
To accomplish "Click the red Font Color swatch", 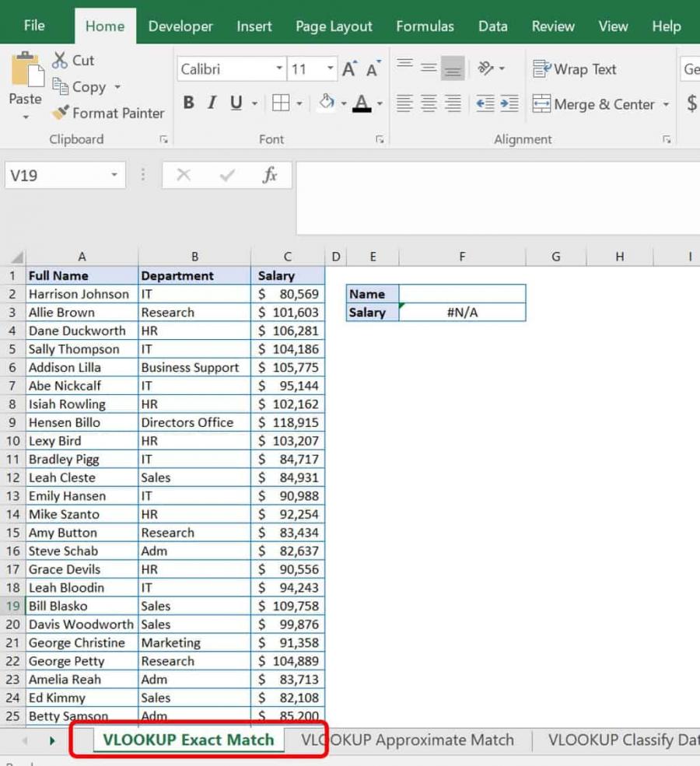I will click(x=362, y=109).
